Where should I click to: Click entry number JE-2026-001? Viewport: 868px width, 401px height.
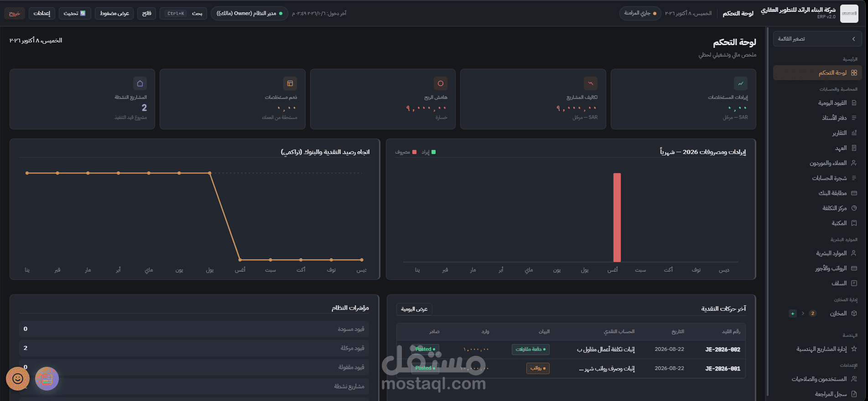[722, 369]
